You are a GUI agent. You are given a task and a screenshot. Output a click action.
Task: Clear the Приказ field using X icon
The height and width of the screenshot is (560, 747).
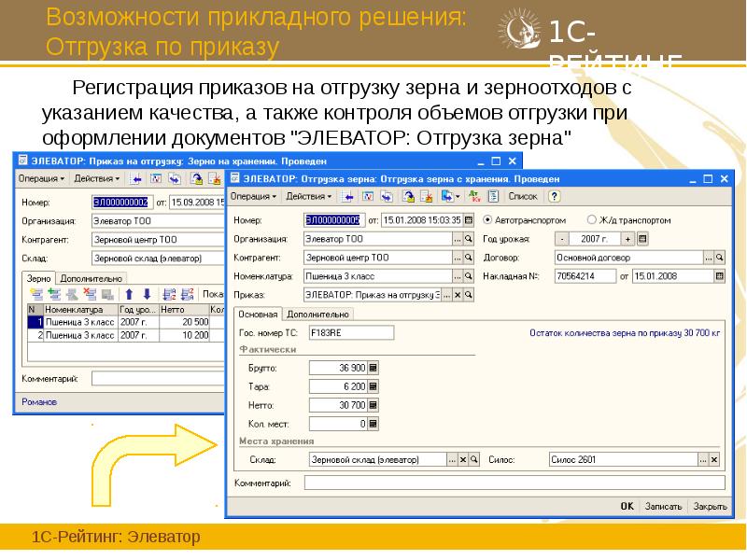point(459,296)
